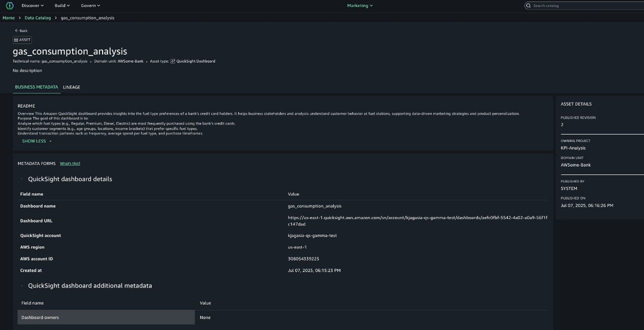Click the README heading

pos(26,106)
